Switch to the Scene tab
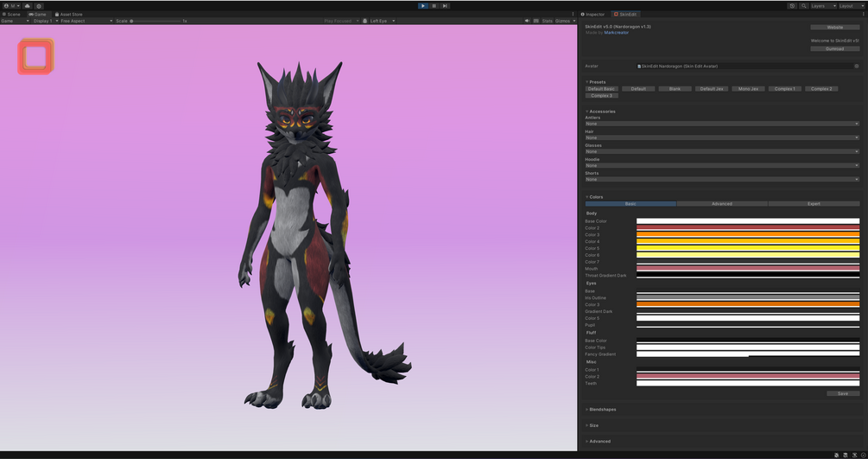 pos(11,15)
